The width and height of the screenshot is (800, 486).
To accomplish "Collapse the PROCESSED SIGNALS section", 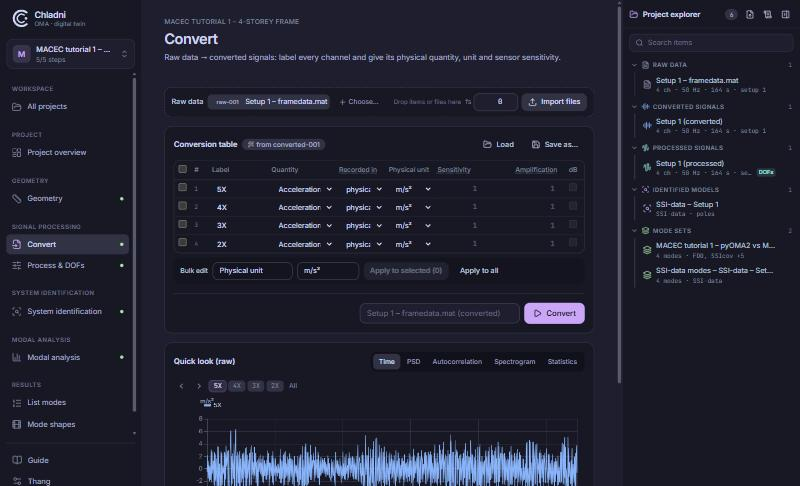I will tap(634, 148).
